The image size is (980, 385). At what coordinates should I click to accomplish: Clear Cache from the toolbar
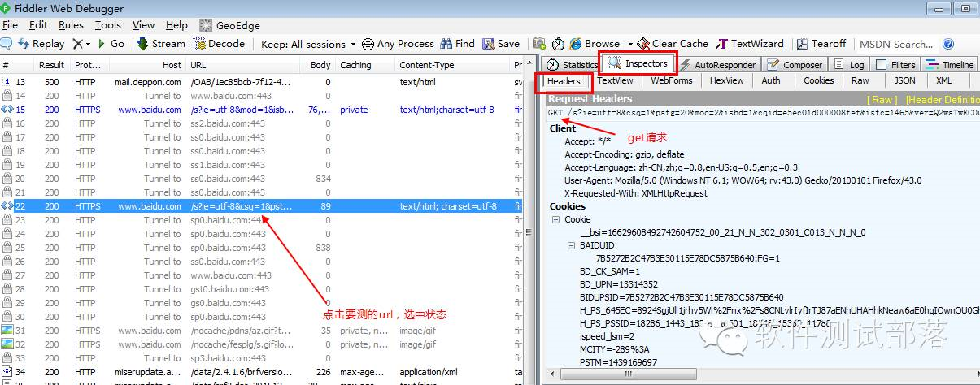(673, 44)
